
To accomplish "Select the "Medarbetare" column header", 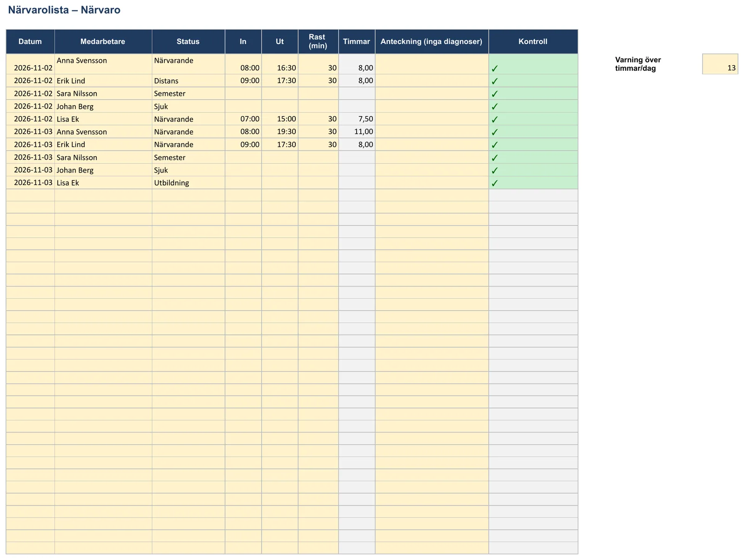I will 103,41.
